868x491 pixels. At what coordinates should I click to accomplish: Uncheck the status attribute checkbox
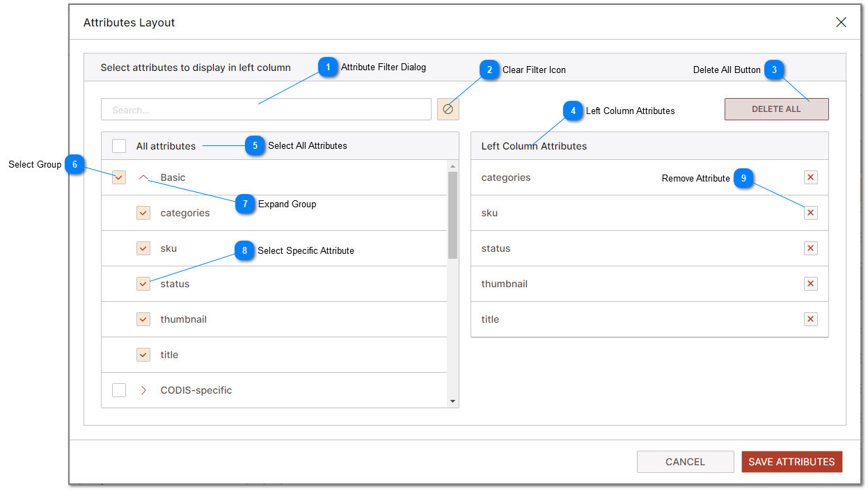point(143,284)
